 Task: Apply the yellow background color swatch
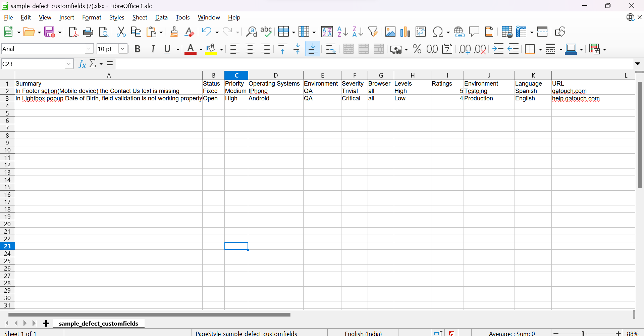coord(211,49)
